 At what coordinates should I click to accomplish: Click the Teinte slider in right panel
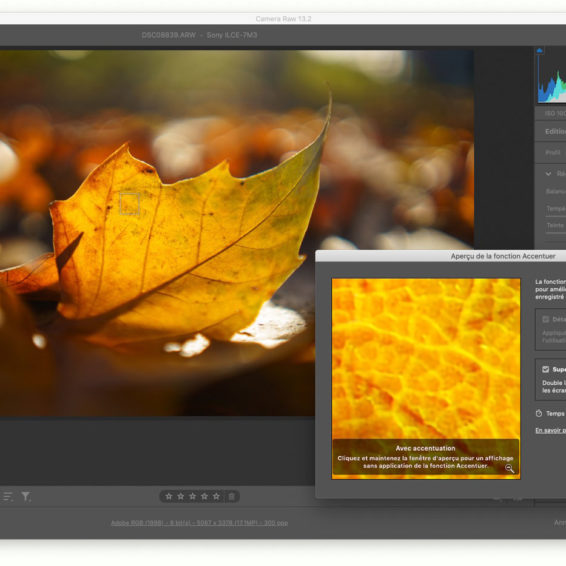coord(556,232)
